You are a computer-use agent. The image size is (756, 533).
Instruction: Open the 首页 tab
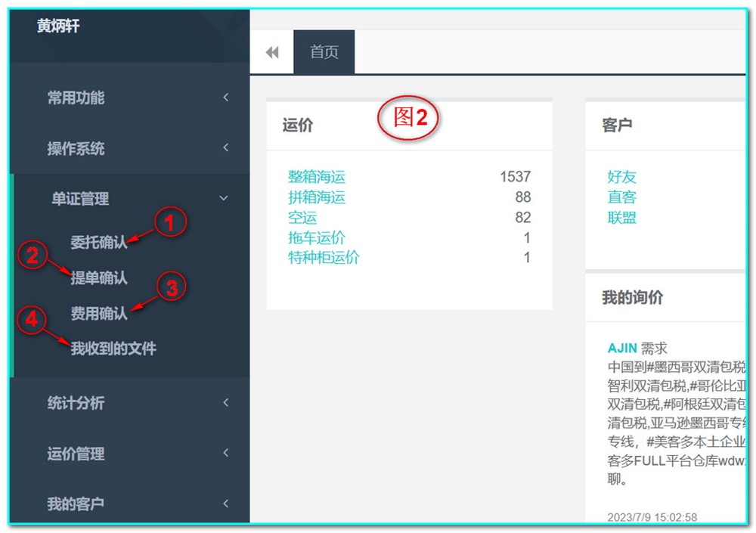324,52
